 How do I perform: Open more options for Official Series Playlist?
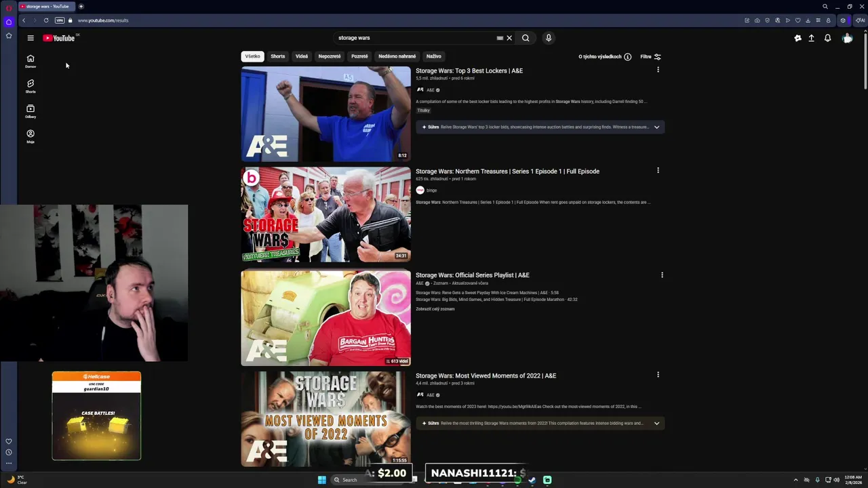[x=662, y=274]
